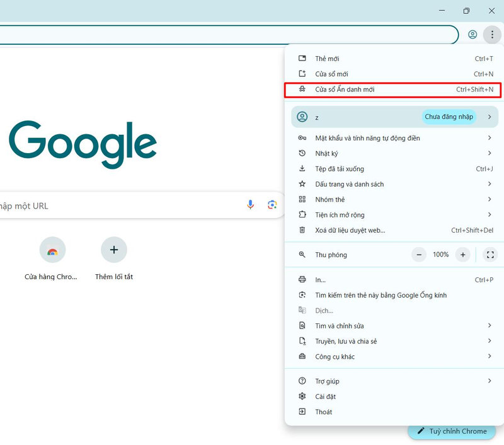Select Thoát to exit Chrome

[x=394, y=412]
